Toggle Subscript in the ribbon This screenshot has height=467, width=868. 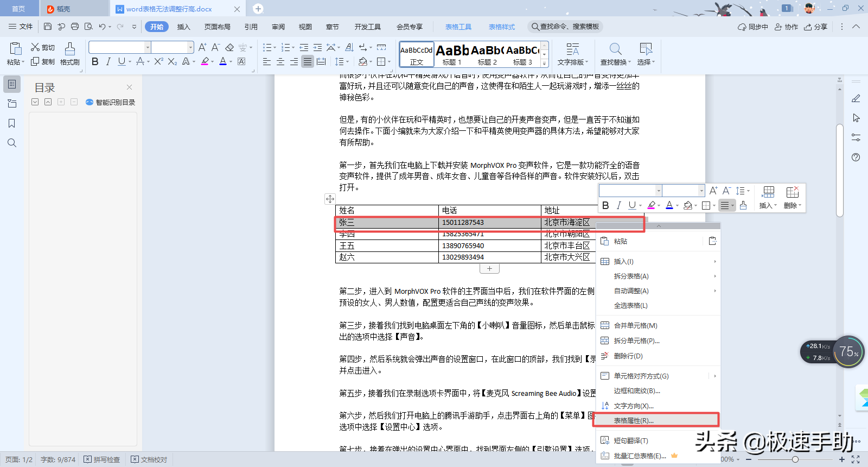click(x=172, y=61)
